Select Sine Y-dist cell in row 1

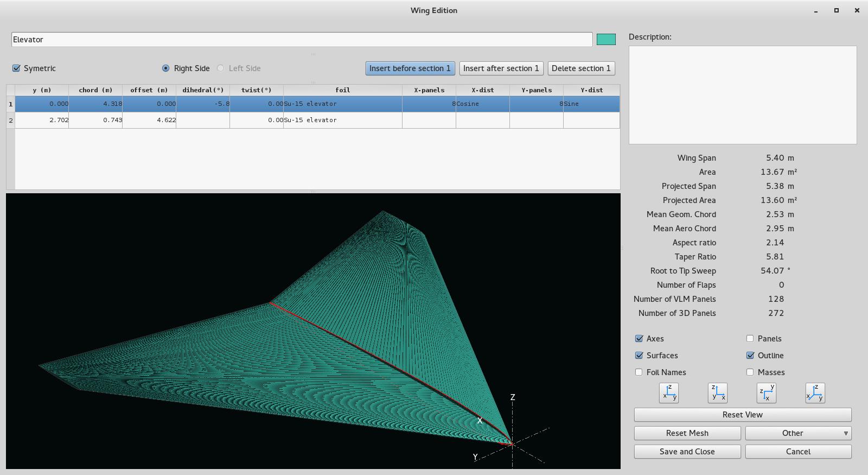[591, 104]
